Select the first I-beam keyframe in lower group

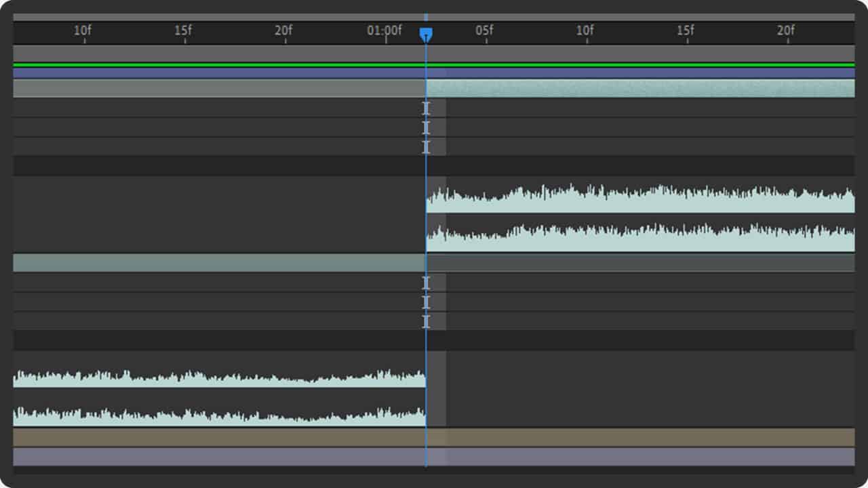point(426,283)
